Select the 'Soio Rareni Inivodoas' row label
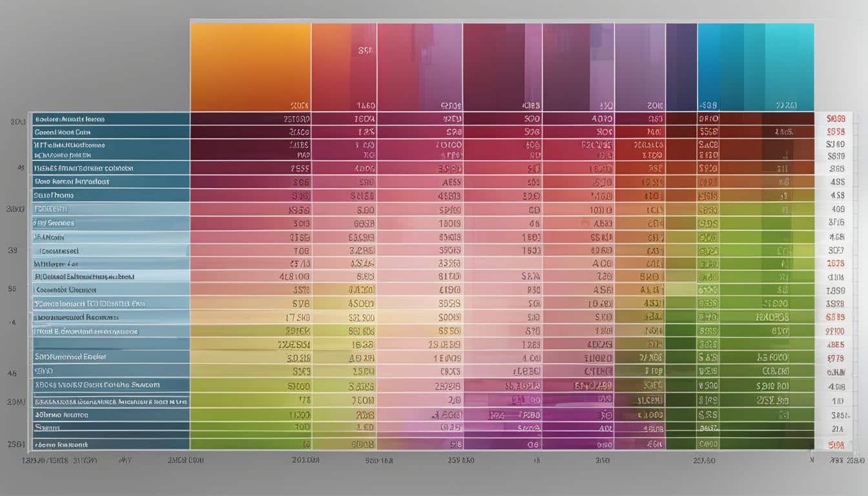 click(72, 181)
